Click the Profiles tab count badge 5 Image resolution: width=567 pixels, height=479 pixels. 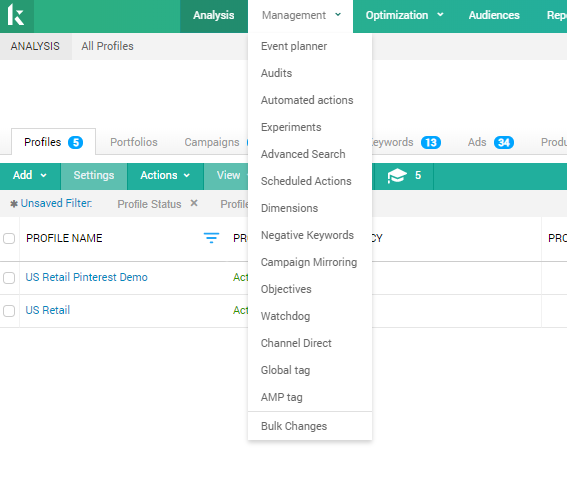(76, 142)
